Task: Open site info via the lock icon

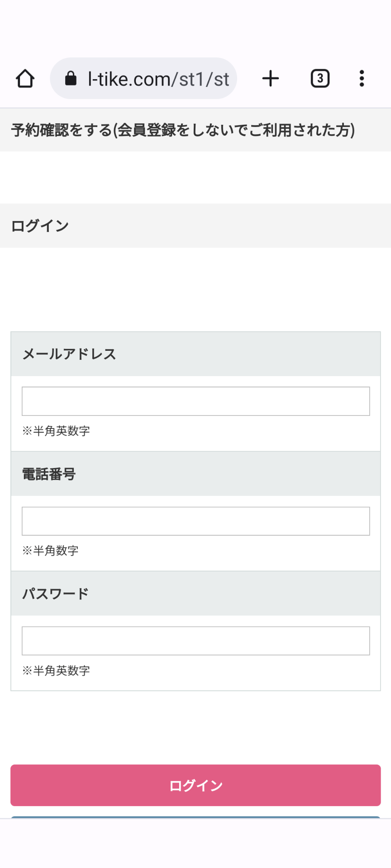Action: [71, 78]
